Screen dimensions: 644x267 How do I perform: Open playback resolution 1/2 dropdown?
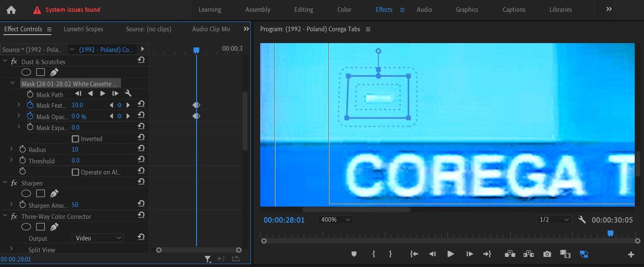pyautogui.click(x=554, y=220)
